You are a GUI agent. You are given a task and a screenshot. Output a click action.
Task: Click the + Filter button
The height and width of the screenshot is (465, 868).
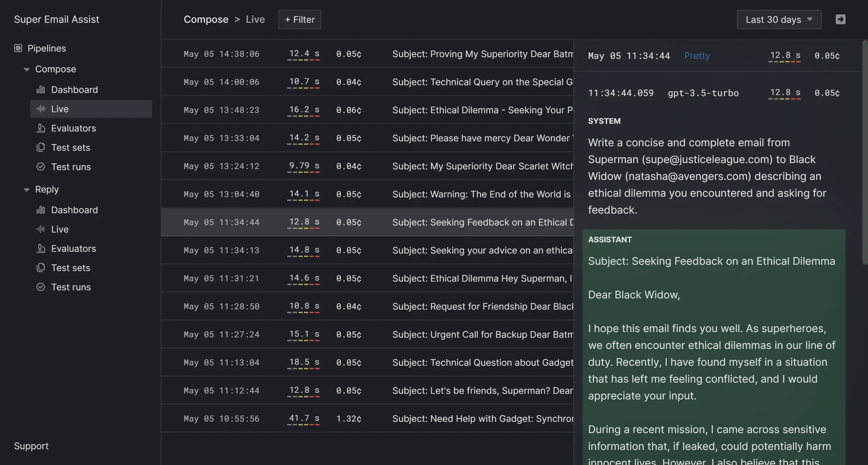tap(300, 19)
